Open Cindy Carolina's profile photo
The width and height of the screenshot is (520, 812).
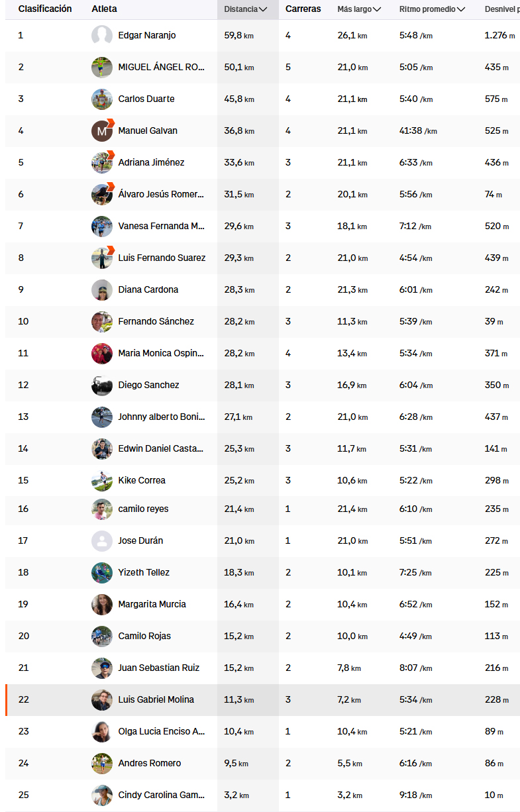click(x=102, y=795)
